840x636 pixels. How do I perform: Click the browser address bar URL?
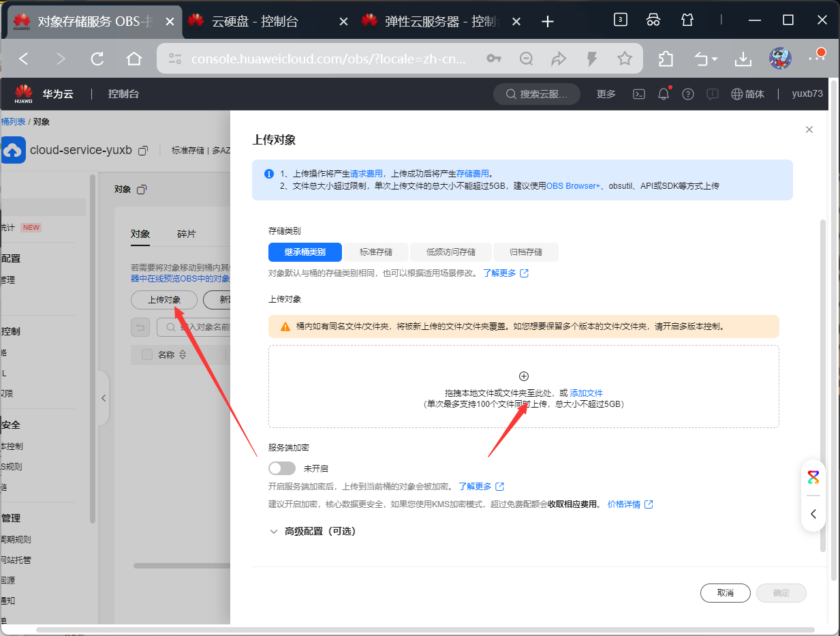click(329, 59)
